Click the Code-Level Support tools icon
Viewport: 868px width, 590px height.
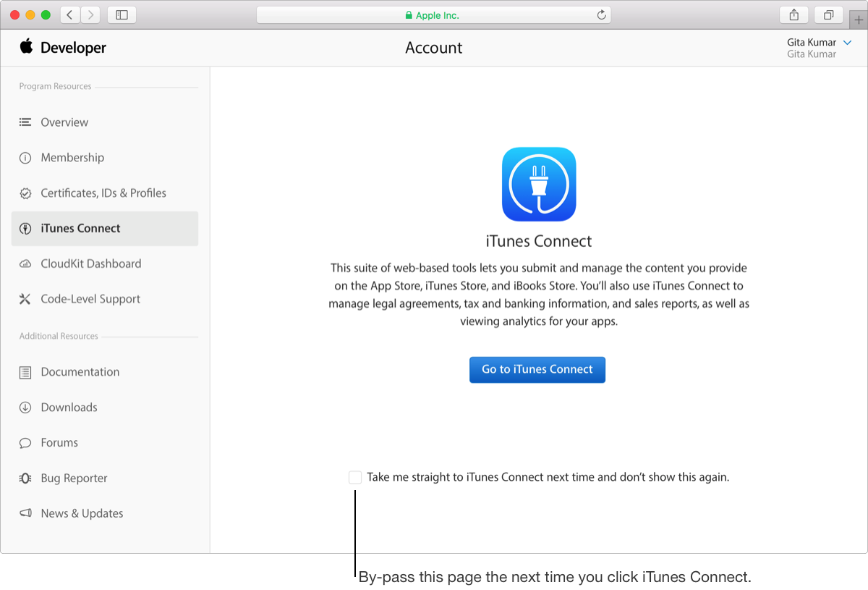25,299
